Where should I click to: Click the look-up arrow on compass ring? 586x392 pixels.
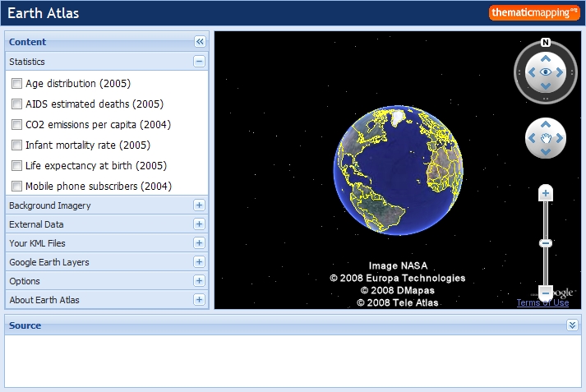pos(546,58)
